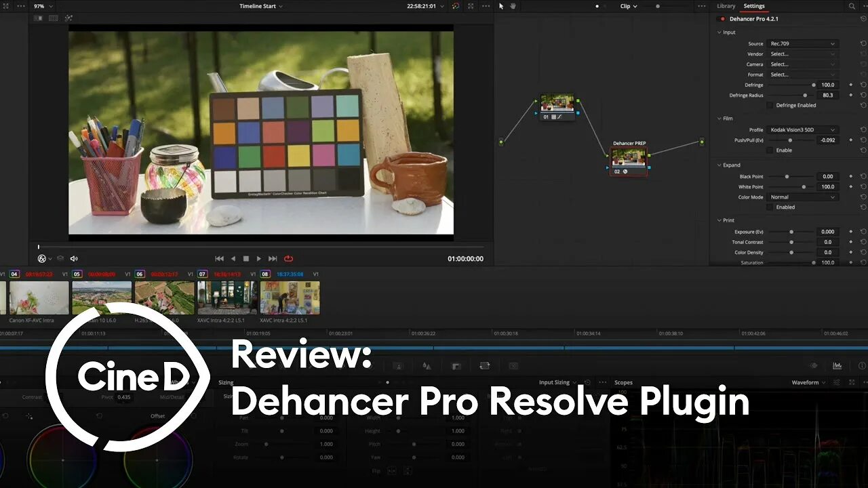Screen dimensions: 868x488
Task: Click the play forward button
Action: pos(259,258)
